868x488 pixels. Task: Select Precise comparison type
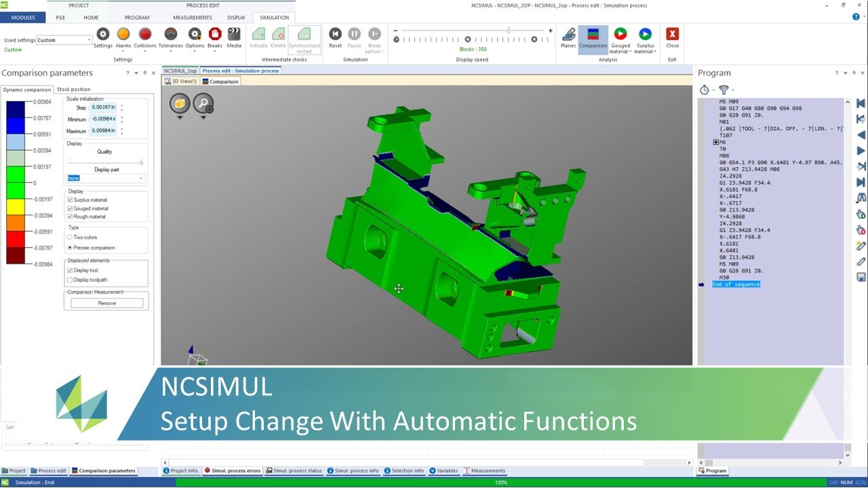tap(70, 247)
